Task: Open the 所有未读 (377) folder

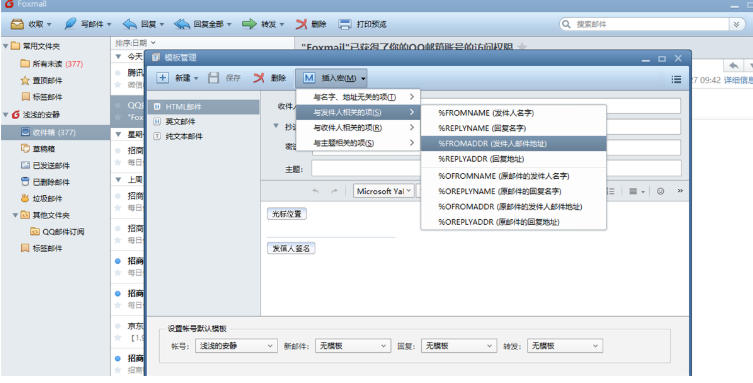Action: pyautogui.click(x=51, y=63)
